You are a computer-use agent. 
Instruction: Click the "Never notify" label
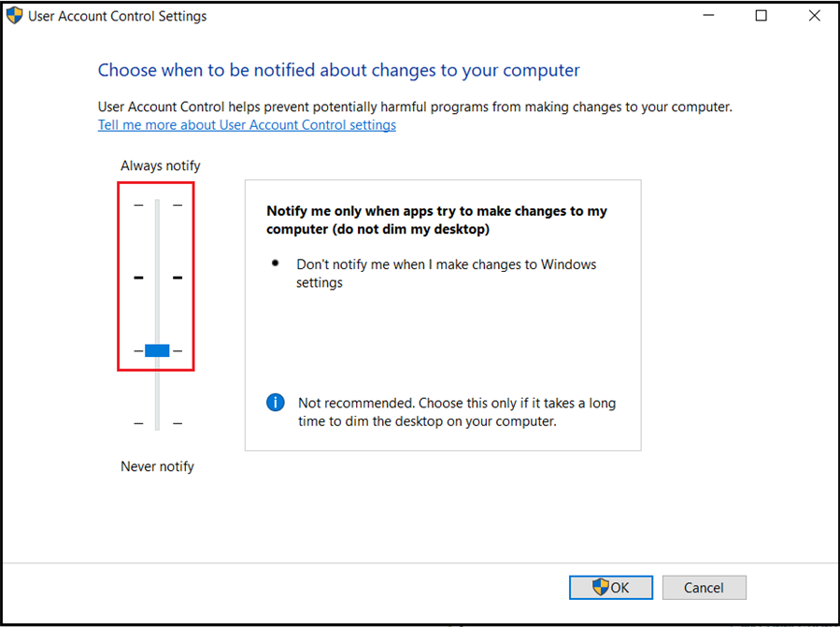[157, 466]
